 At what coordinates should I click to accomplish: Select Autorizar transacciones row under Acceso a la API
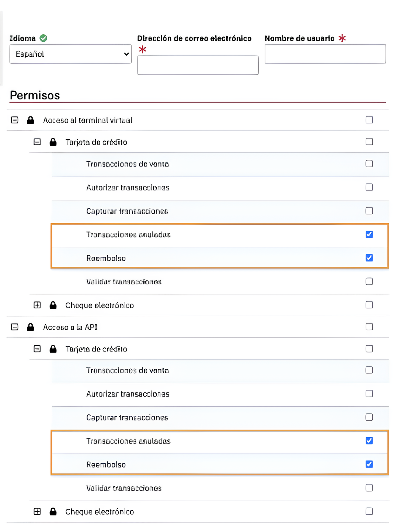(128, 394)
